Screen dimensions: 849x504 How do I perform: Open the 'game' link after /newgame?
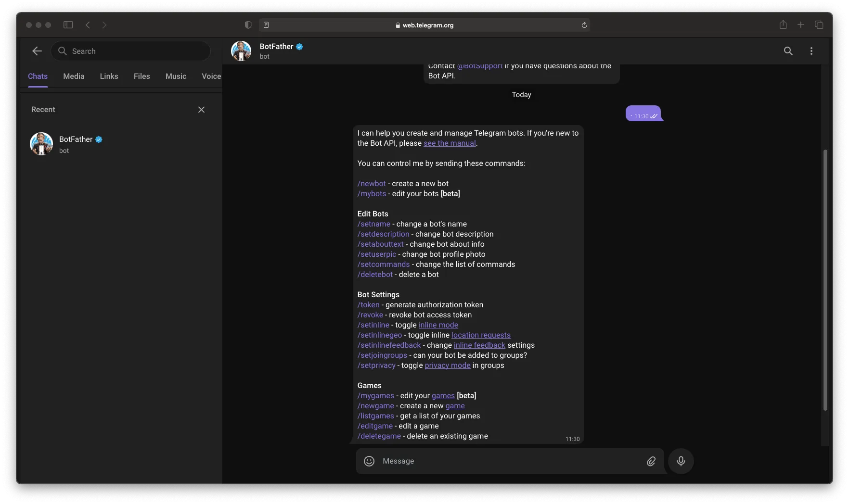[455, 406]
